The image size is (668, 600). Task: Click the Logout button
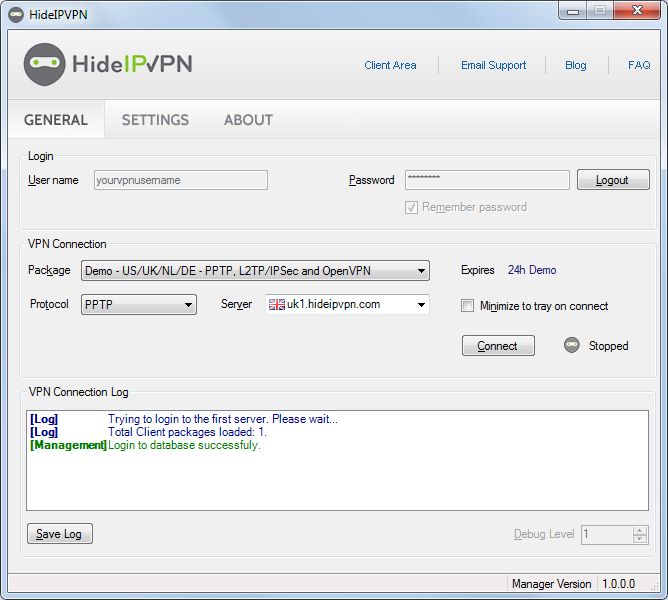612,180
